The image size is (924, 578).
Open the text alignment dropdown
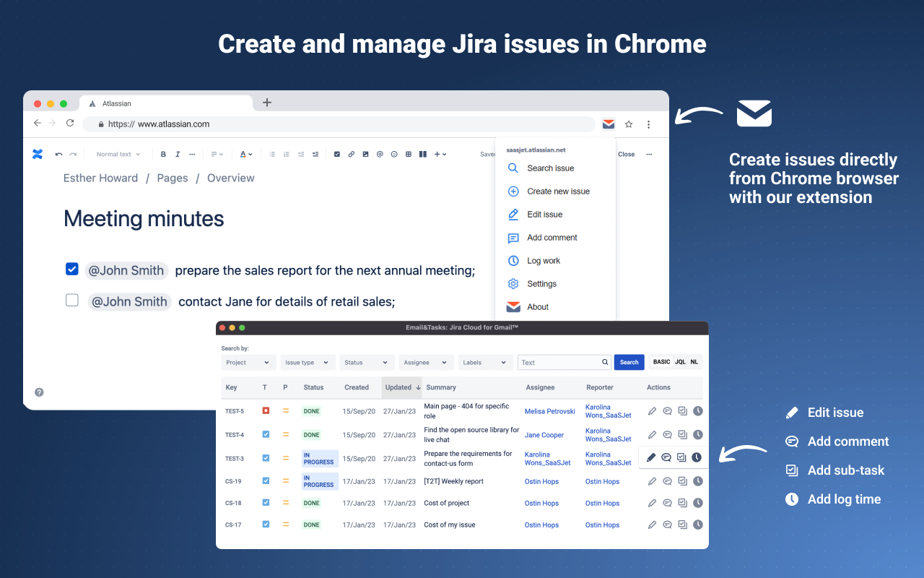tap(217, 154)
